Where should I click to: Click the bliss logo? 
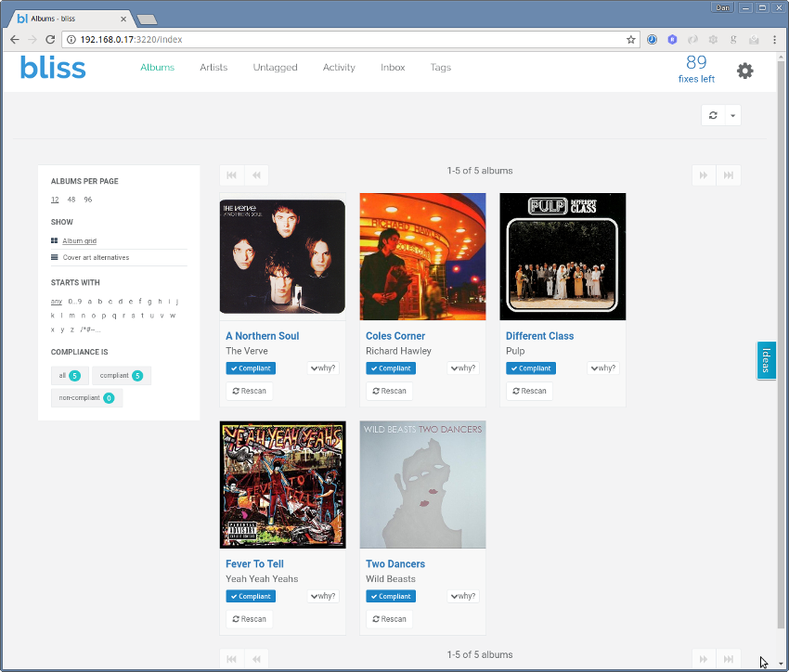[x=53, y=68]
